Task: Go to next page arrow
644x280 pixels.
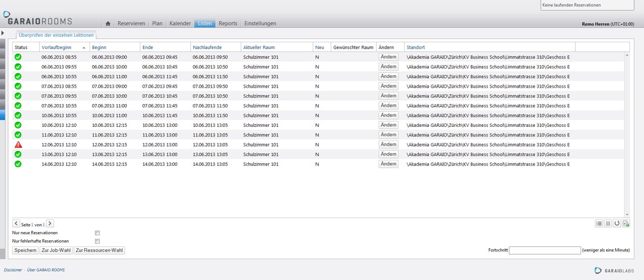Action: point(50,224)
